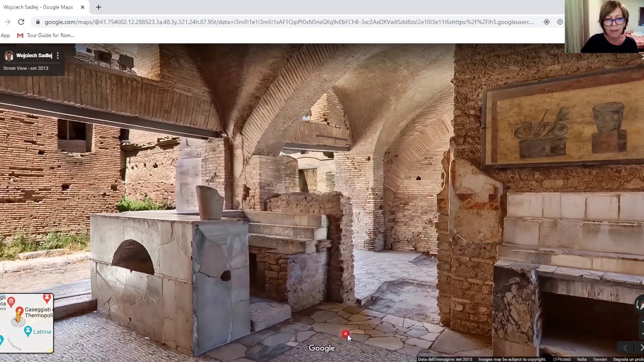Screen dimensions: 644x362
Task: Click the location access icon in address bar
Action: [x=546, y=22]
